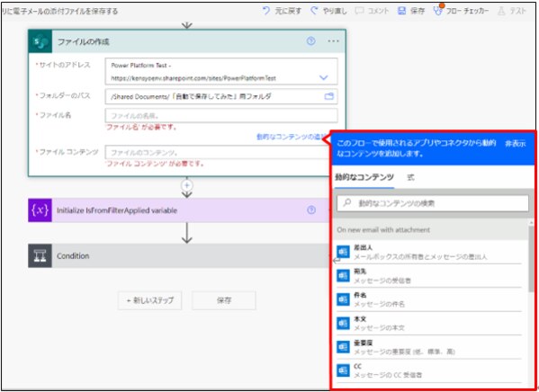Click the 新しいステップ button

(x=150, y=300)
